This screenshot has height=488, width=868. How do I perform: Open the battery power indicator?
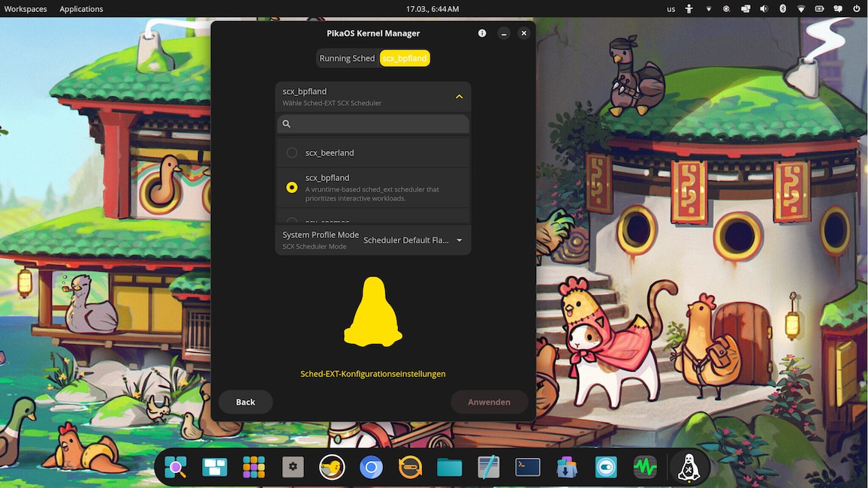pyautogui.click(x=819, y=9)
